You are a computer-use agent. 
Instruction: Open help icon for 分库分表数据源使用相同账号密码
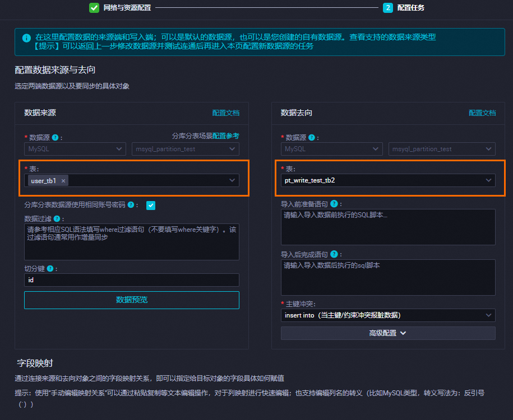tap(131, 204)
